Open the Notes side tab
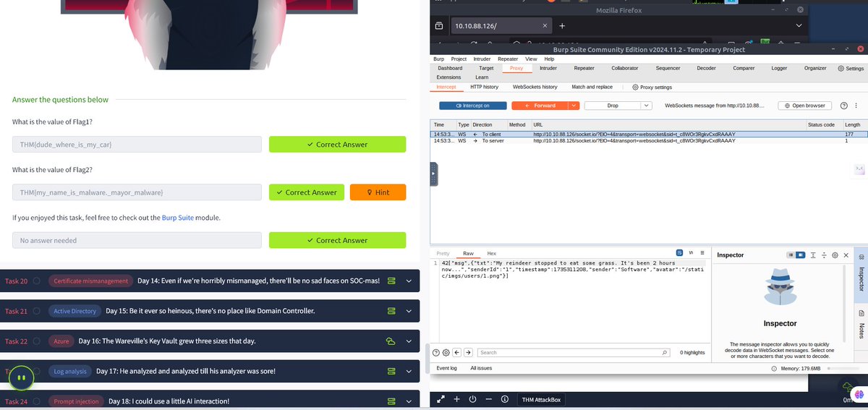The height and width of the screenshot is (410, 868). click(x=861, y=324)
